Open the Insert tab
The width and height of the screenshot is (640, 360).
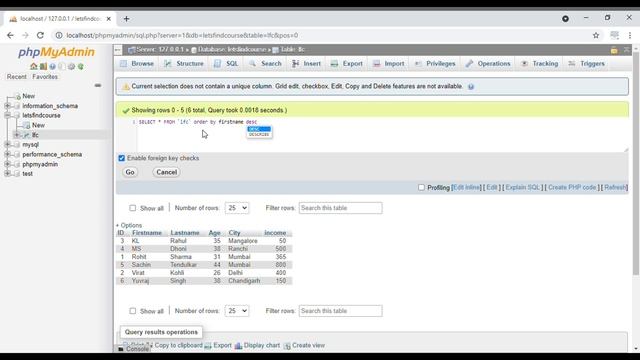[x=307, y=64]
